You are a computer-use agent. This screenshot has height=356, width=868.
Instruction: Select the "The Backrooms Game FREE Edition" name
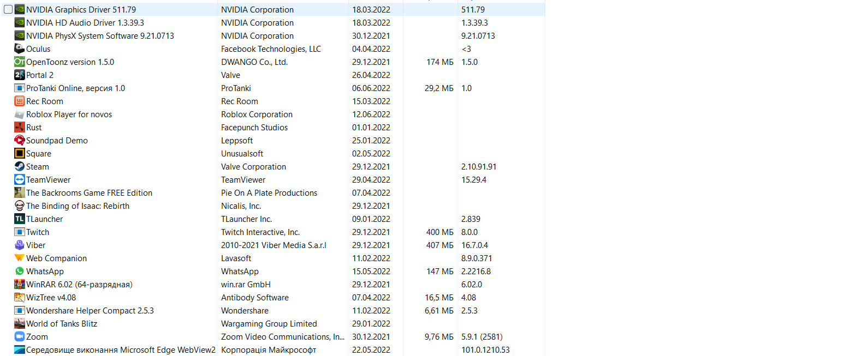(90, 193)
